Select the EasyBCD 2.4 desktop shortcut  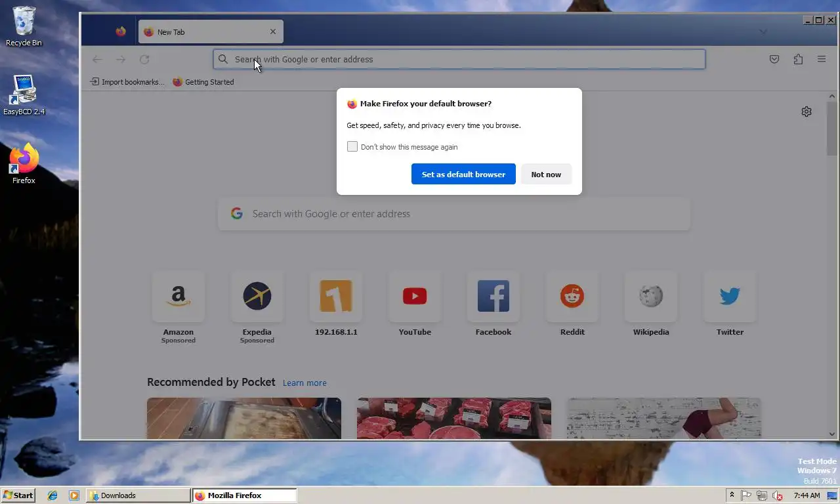(x=24, y=95)
